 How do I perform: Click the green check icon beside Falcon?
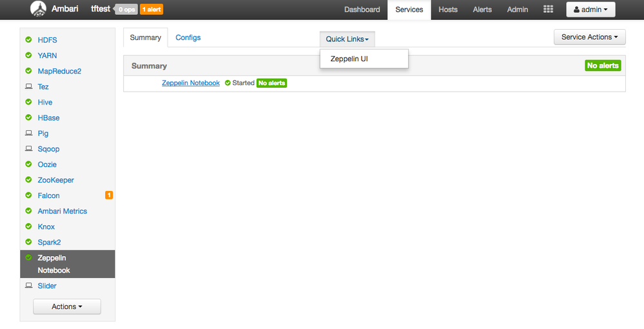coord(28,195)
